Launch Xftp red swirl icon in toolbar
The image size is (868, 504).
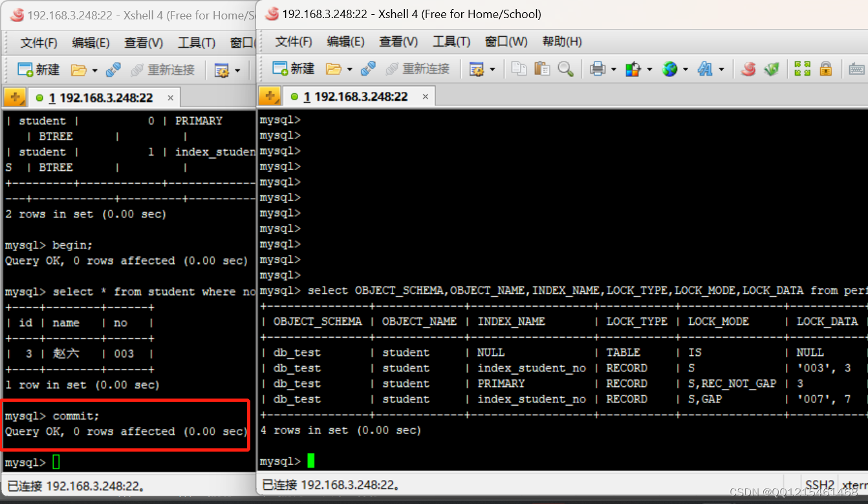coord(748,69)
